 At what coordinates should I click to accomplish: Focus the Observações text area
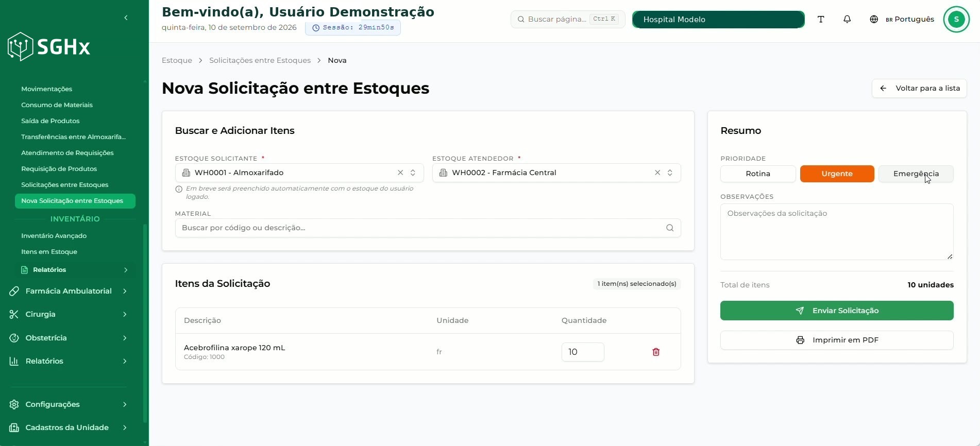[837, 232]
